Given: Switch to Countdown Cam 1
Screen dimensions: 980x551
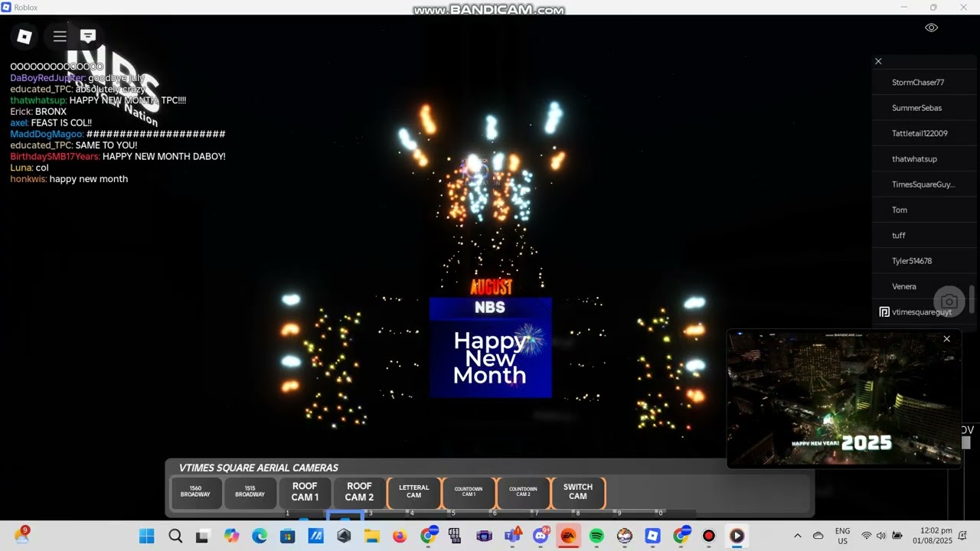Looking at the screenshot, I should (469, 493).
